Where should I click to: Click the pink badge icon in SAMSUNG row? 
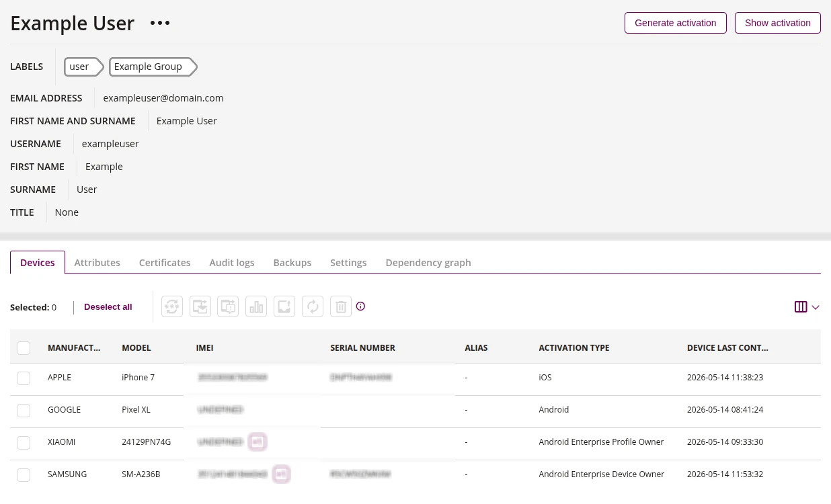point(282,474)
